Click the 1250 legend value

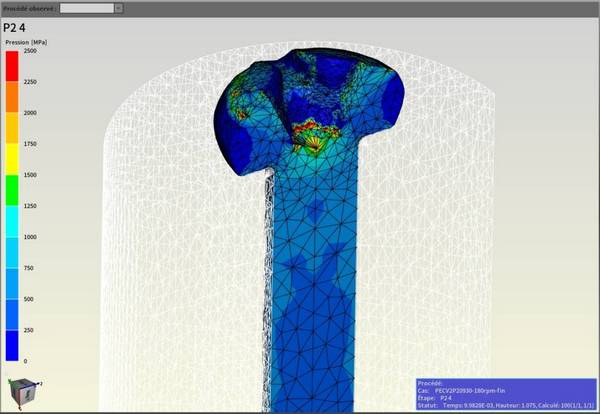(x=30, y=206)
